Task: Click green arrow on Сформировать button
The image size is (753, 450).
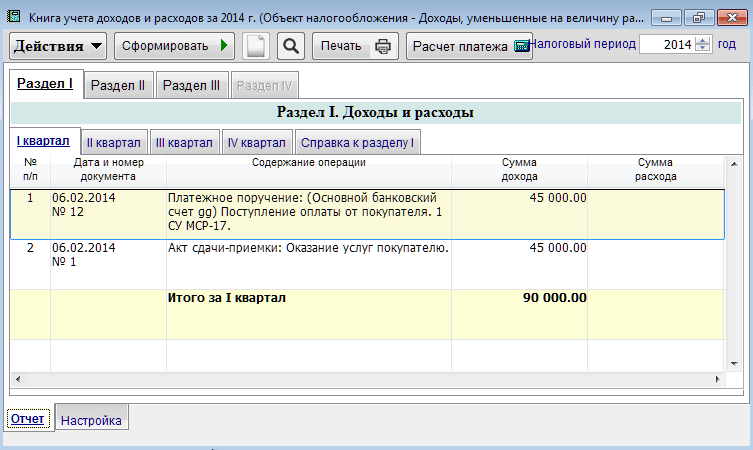Action: tap(225, 46)
